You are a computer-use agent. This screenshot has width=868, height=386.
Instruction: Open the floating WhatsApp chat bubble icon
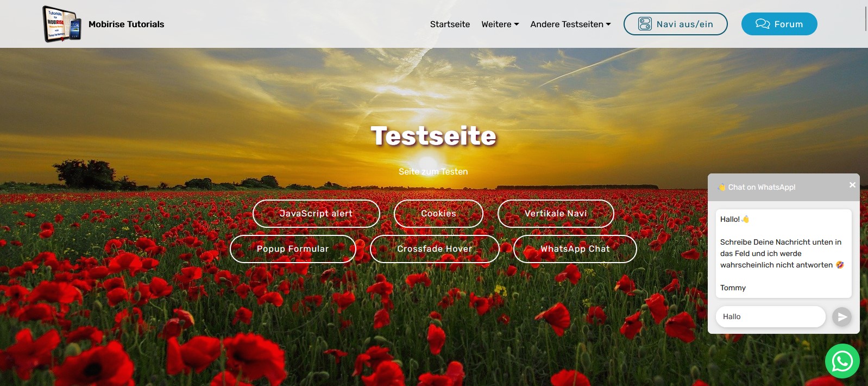coord(842,361)
